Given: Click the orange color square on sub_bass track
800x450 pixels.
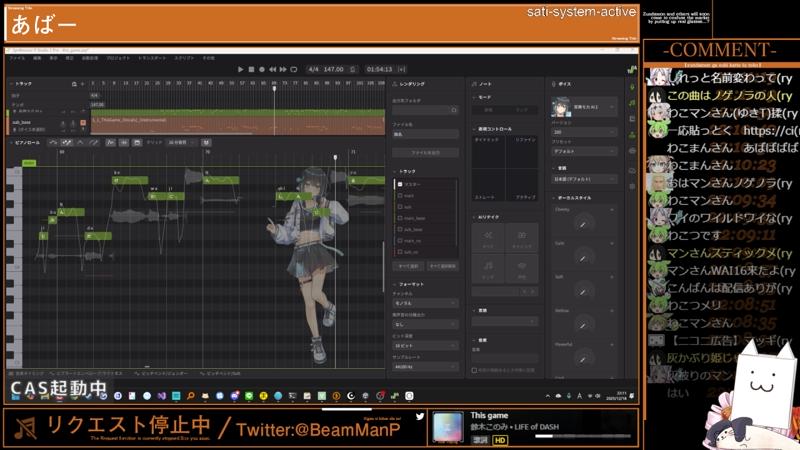Looking at the screenshot, I should 83,123.
